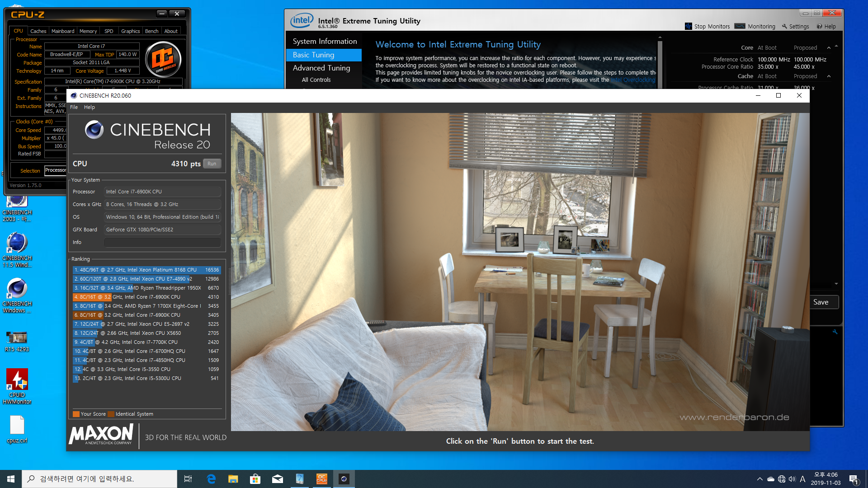
Task: Select ranking row AMD Ryzen 7 1700X
Action: (146, 306)
